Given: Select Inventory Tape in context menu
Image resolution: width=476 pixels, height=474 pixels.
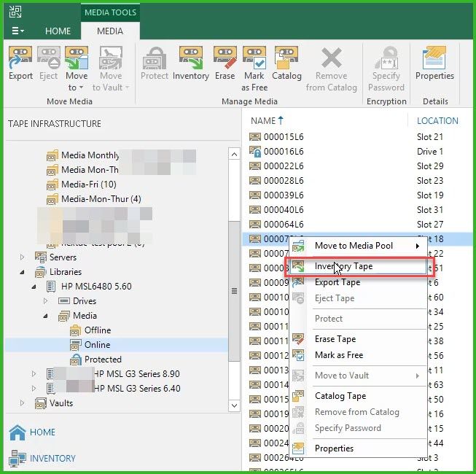Looking at the screenshot, I should (343, 266).
